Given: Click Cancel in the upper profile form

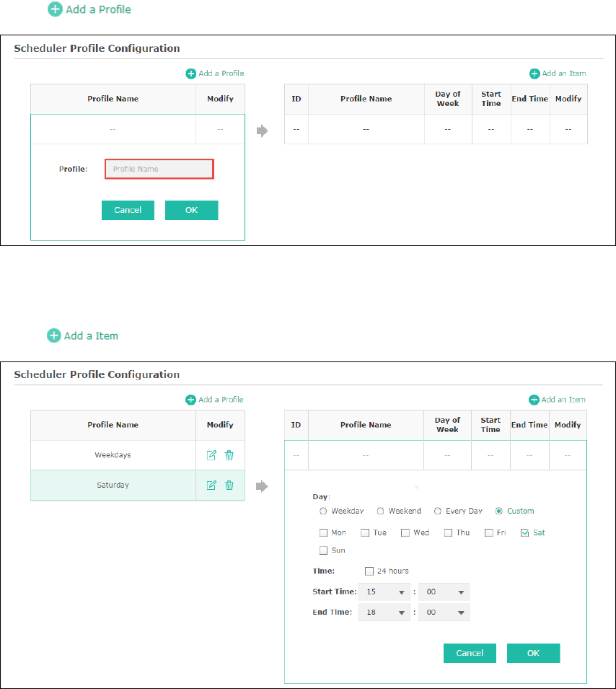Looking at the screenshot, I should tap(128, 210).
